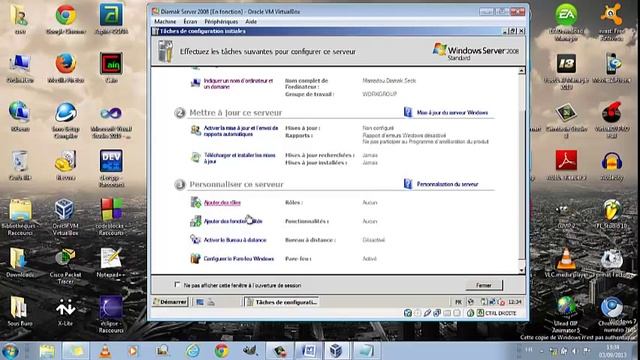The width and height of the screenshot is (640, 360).
Task: Click the Ajouter des rôles icon
Action: pos(196,202)
